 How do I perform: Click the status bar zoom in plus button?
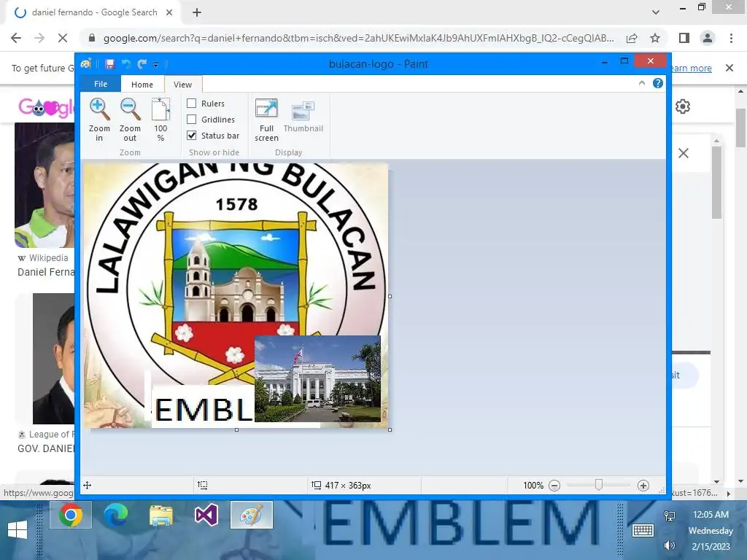[x=643, y=485]
